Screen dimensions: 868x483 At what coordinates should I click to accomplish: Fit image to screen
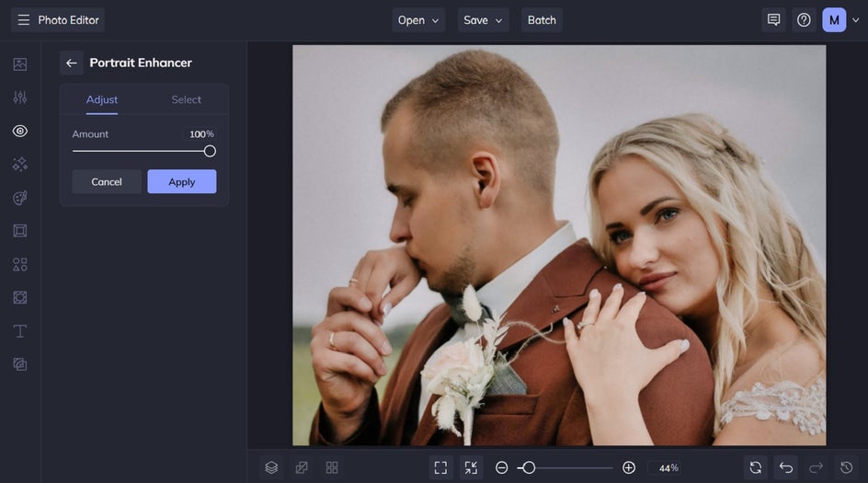[440, 467]
